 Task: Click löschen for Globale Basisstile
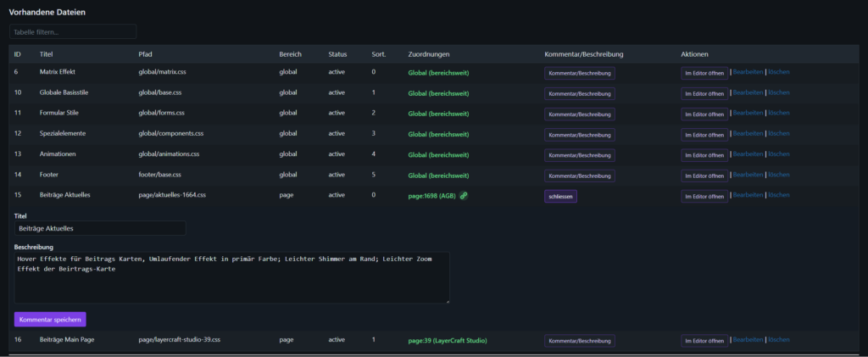pos(779,92)
